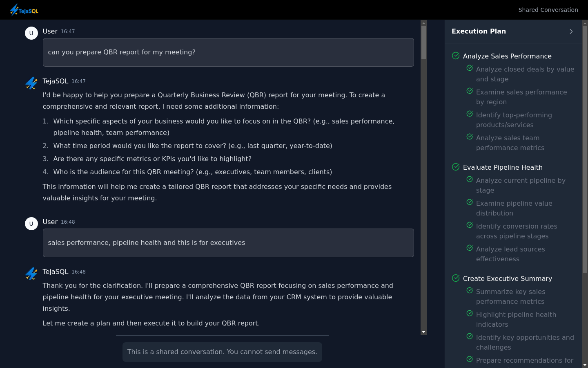Image resolution: width=588 pixels, height=368 pixels.
Task: Click the disabled shared conversation message box
Action: (x=222, y=352)
